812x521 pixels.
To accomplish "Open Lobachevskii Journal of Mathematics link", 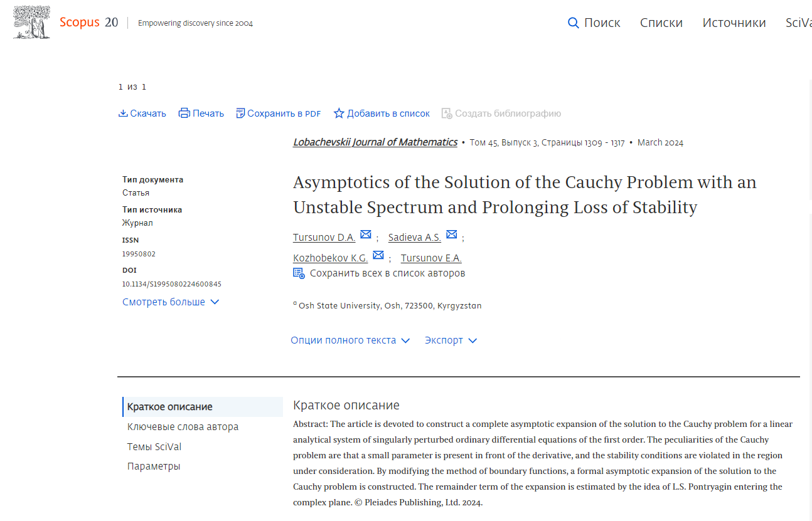I will (375, 142).
